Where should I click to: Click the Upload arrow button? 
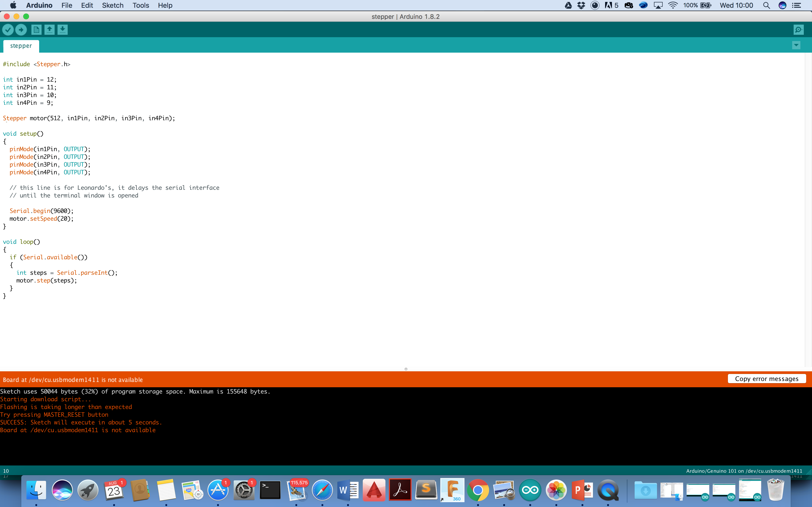21,30
